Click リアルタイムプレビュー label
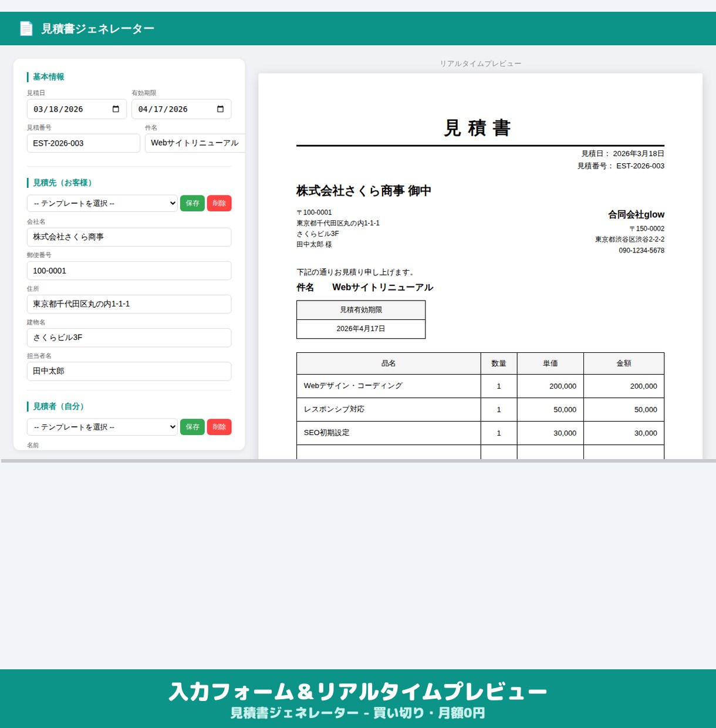The image size is (716, 728). (481, 63)
